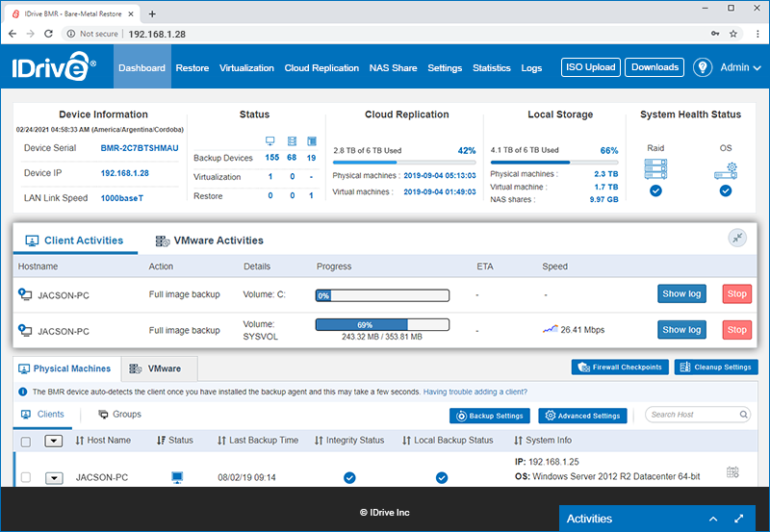This screenshot has width=770, height=532.
Task: Sort clients by Host Name
Action: (x=103, y=441)
